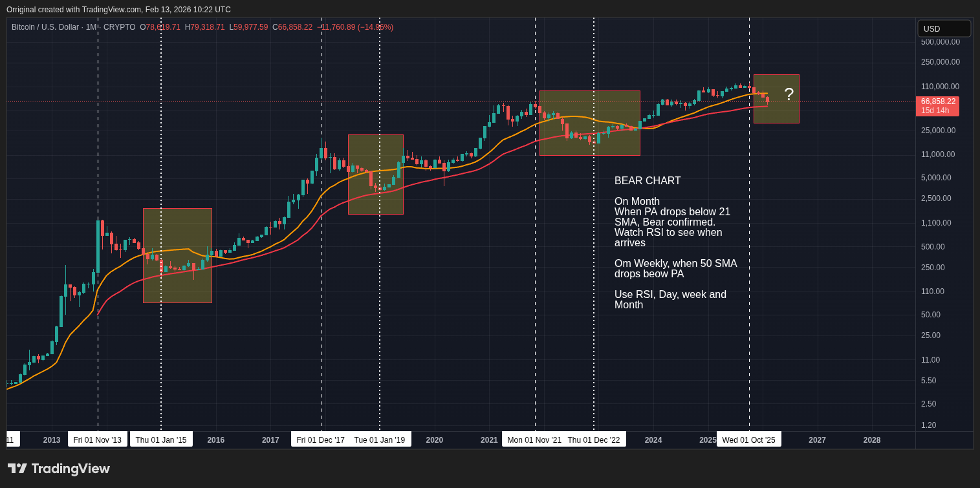
Task: Click the 2020 year on the time axis
Action: coord(435,440)
